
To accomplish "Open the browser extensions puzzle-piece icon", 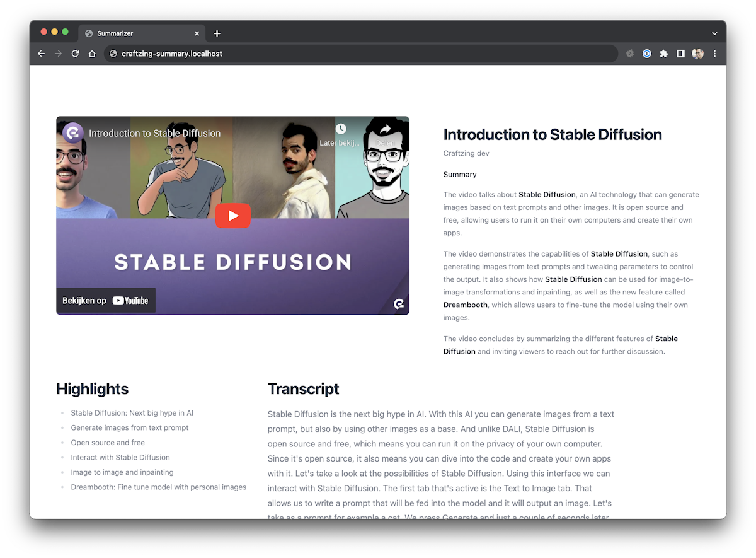I will [x=663, y=54].
